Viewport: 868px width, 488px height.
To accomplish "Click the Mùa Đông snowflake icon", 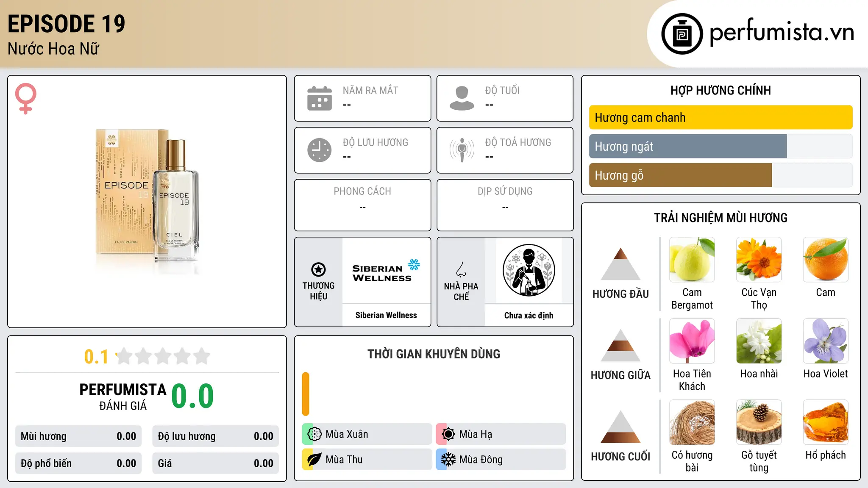I will [448, 460].
